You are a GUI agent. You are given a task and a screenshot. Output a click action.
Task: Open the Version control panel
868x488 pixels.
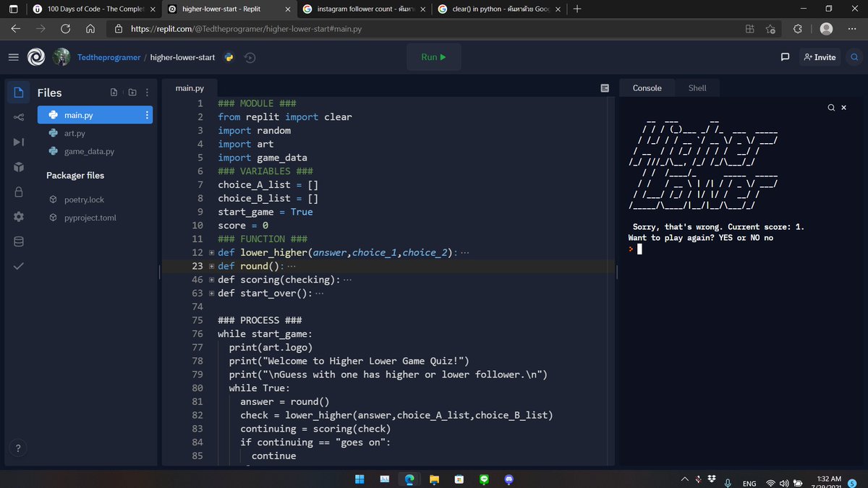click(18, 116)
